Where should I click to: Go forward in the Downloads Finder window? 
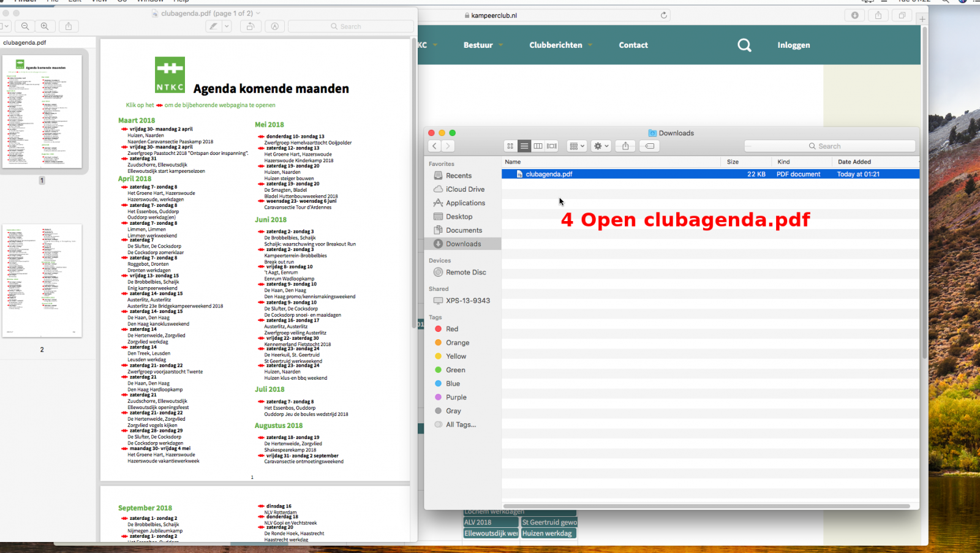point(448,146)
